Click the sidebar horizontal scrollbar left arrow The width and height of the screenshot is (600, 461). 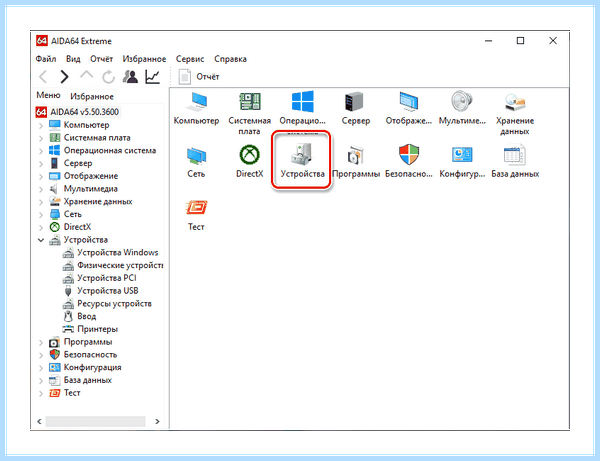(39, 421)
